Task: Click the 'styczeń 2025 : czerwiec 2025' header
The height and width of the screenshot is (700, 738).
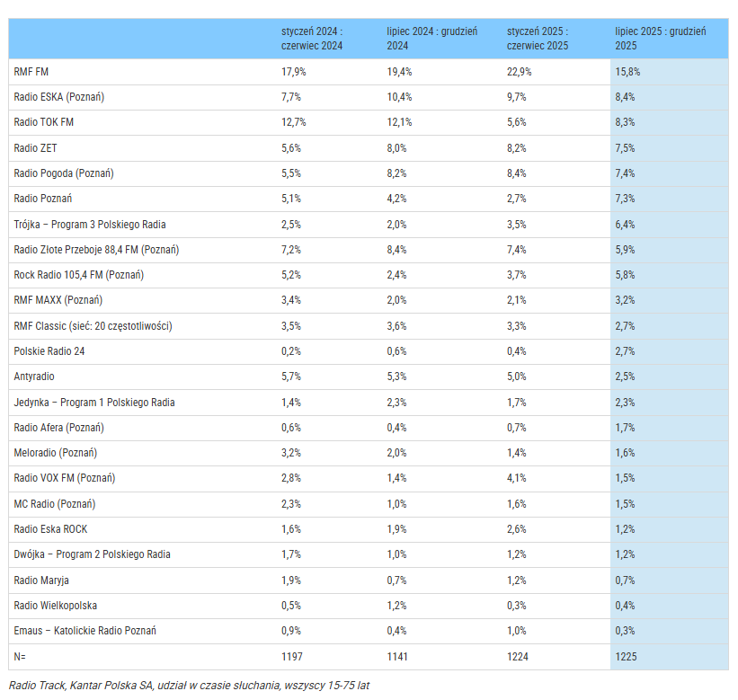Action: 538,38
